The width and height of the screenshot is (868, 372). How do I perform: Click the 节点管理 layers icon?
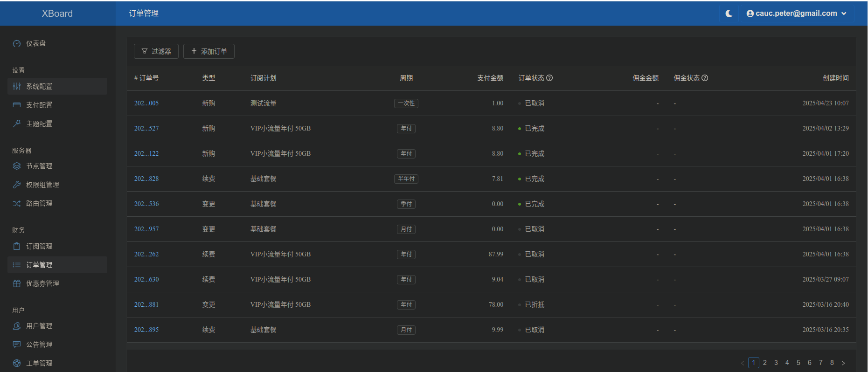pos(17,166)
